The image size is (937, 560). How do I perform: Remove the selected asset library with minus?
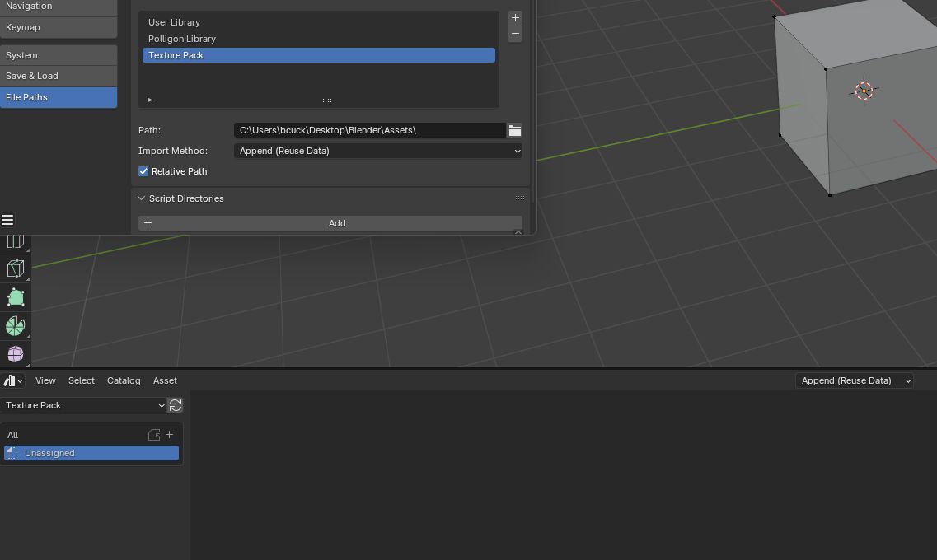click(x=515, y=34)
